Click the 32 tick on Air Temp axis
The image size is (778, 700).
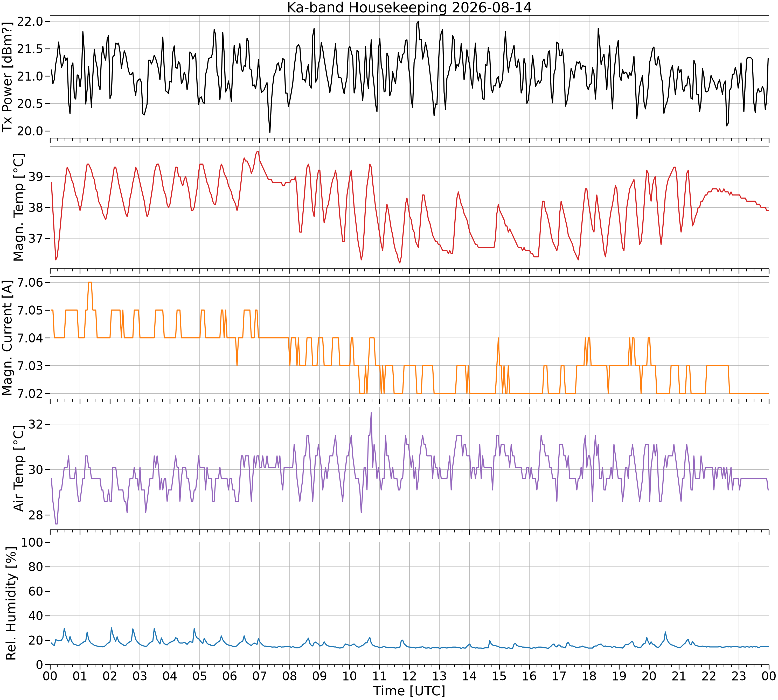click(x=37, y=424)
